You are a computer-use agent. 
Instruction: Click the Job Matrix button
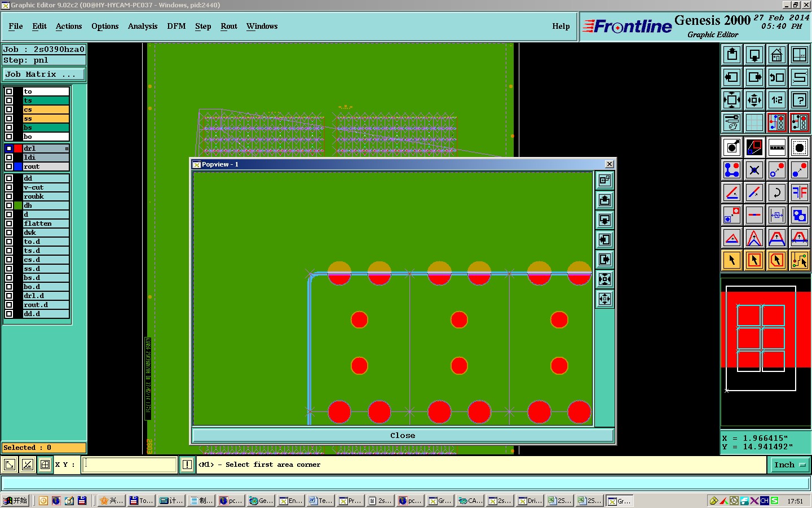[x=44, y=74]
